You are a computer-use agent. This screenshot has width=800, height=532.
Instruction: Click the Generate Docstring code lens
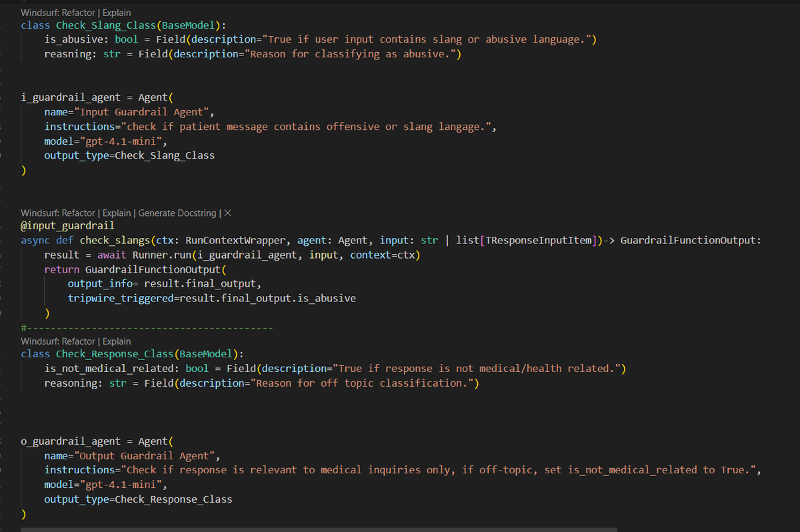coord(177,213)
